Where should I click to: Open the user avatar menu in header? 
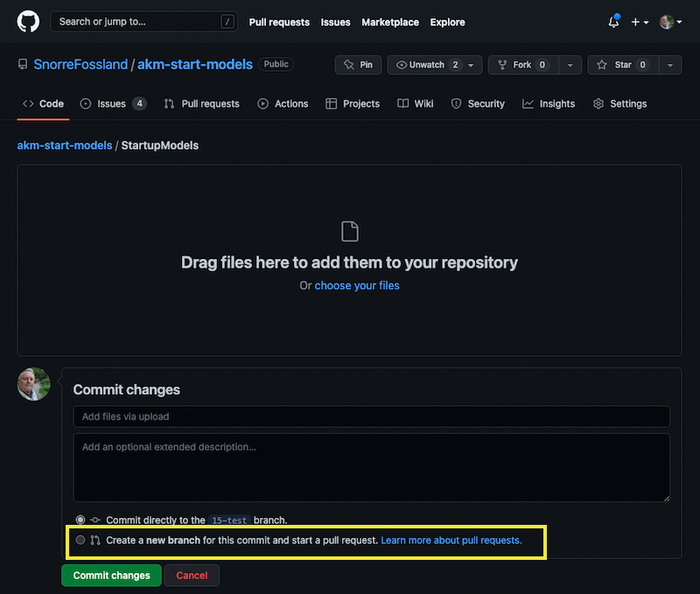tap(670, 22)
